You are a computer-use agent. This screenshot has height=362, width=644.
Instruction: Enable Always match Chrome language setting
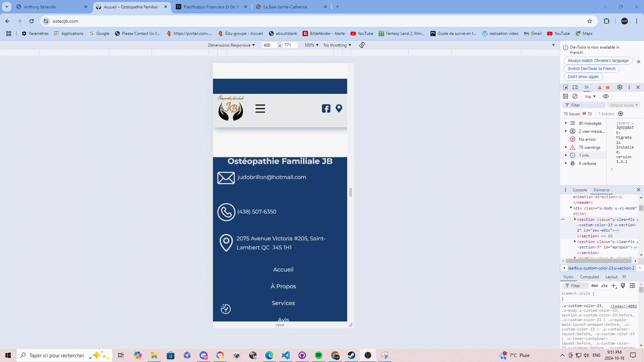[598, 60]
